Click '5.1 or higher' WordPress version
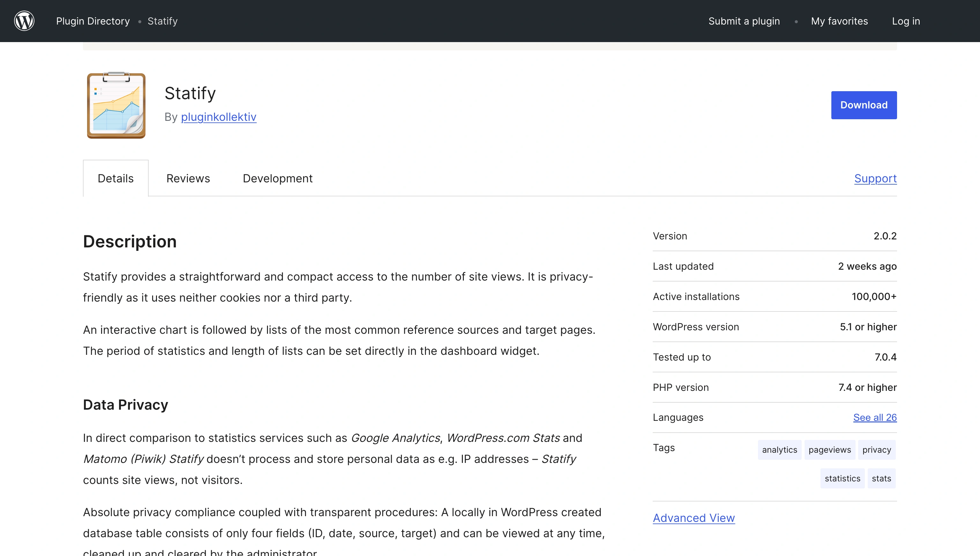 coord(868,327)
